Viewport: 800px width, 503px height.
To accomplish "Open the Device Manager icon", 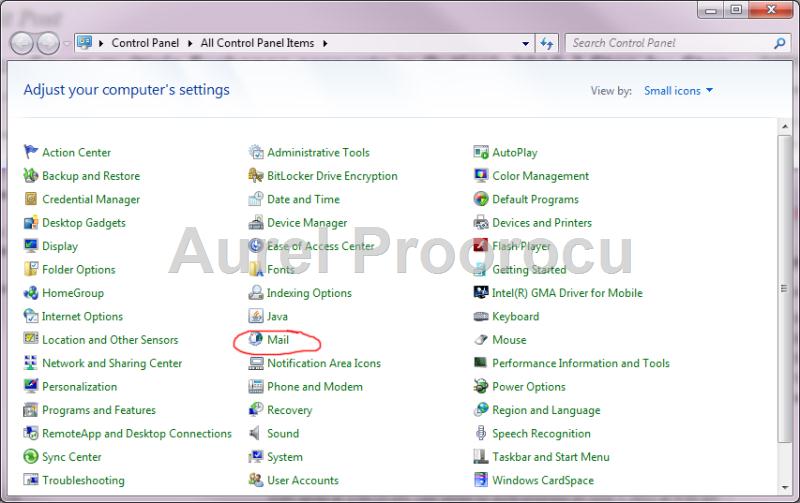I will [x=256, y=222].
